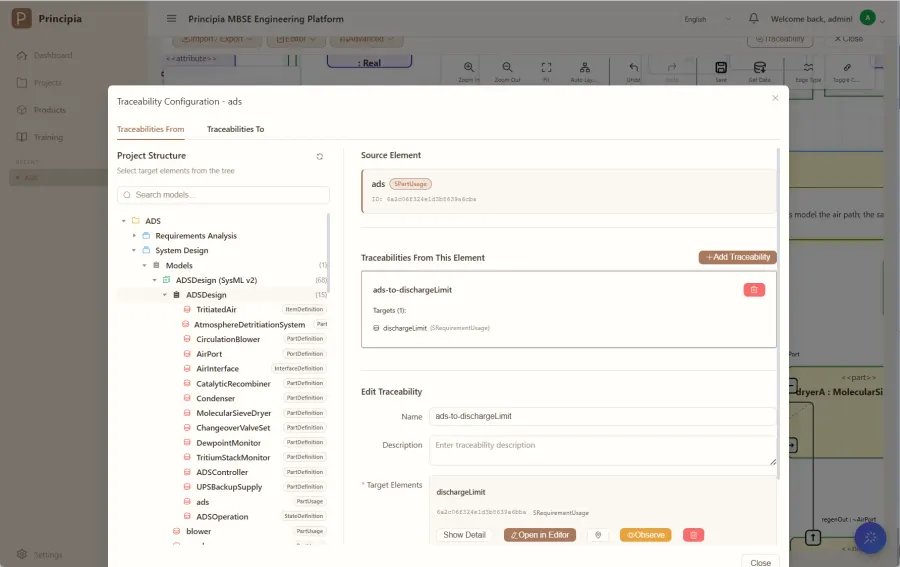900x567 pixels.
Task: Open the notifications bell
Action: 754,18
